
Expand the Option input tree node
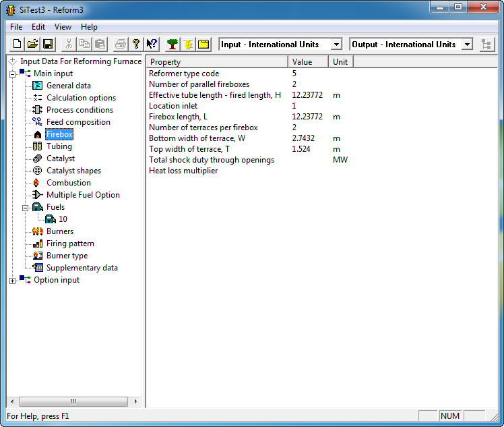pos(12,281)
